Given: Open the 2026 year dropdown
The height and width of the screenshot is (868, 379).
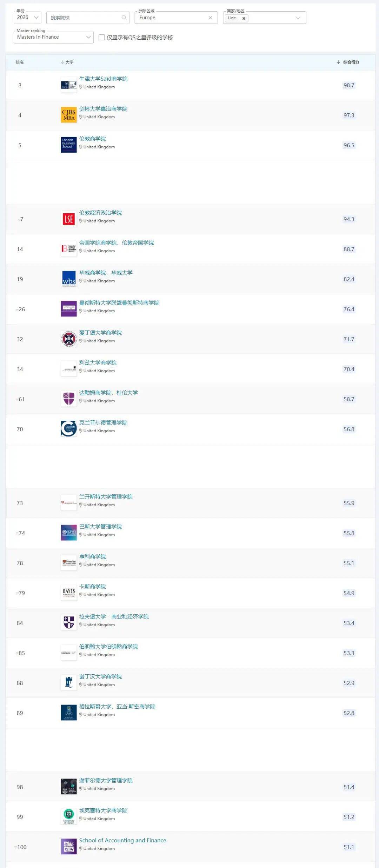Looking at the screenshot, I should click(27, 18).
